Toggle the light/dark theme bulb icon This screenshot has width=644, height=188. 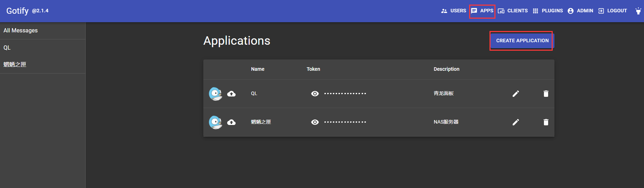[x=638, y=11]
